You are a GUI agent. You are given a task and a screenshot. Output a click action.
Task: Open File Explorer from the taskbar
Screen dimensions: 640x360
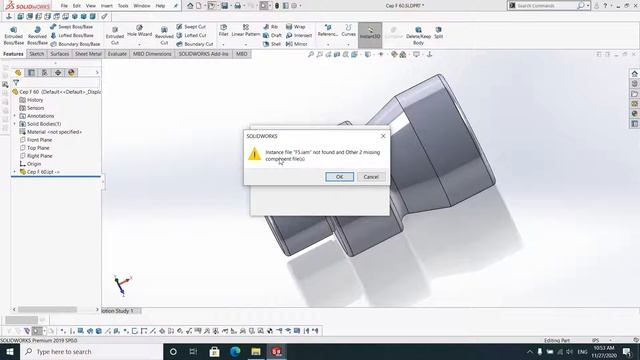pos(256,351)
